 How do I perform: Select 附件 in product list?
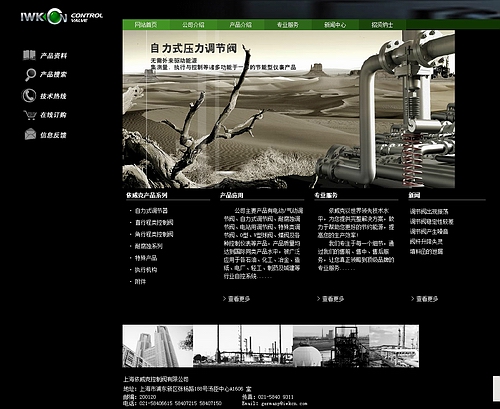coord(140,282)
